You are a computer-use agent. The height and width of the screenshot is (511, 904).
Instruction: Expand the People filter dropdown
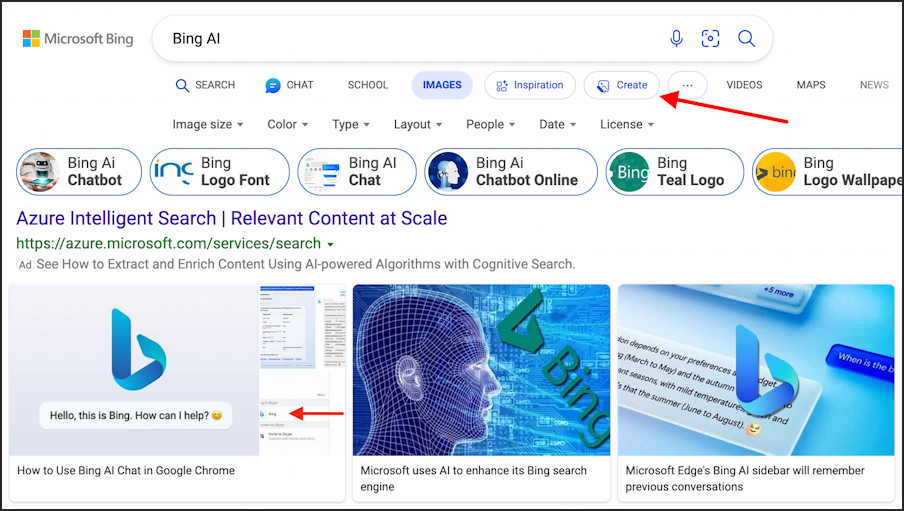click(490, 125)
